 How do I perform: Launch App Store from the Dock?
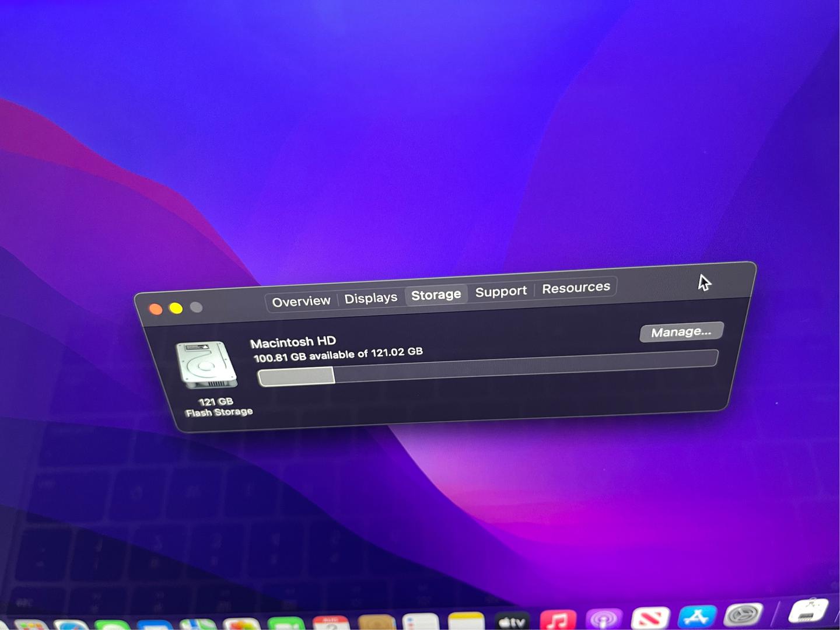(696, 616)
